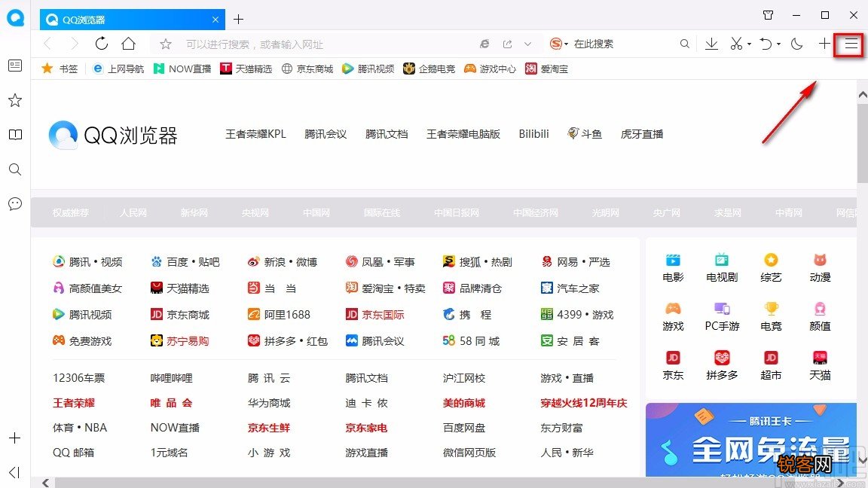Add sidebar app with plus icon
Screen dimensions: 868x488
[x=15, y=438]
